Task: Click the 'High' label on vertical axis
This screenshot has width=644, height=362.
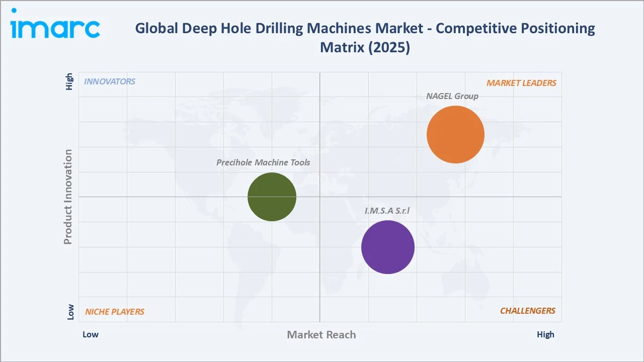Action: tap(70, 81)
